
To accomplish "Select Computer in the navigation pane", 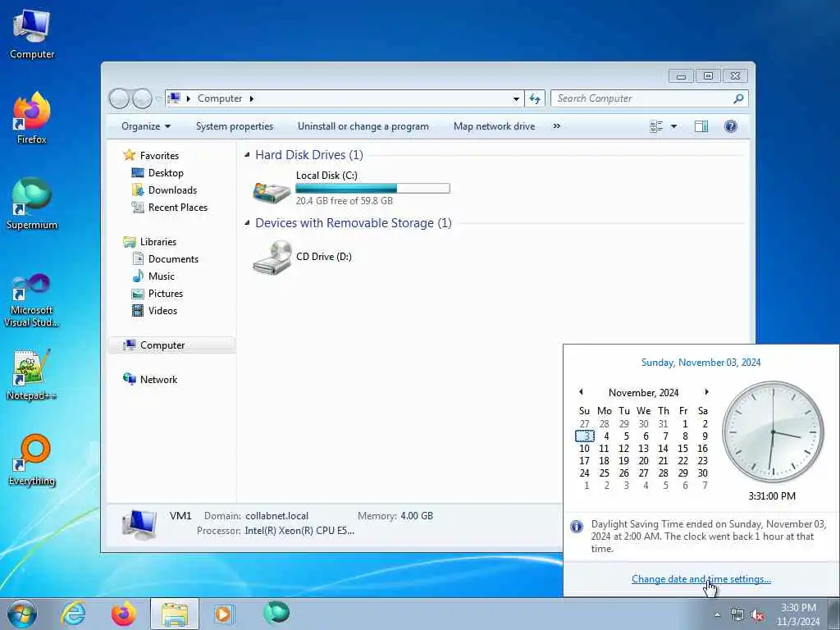I will coord(171,345).
